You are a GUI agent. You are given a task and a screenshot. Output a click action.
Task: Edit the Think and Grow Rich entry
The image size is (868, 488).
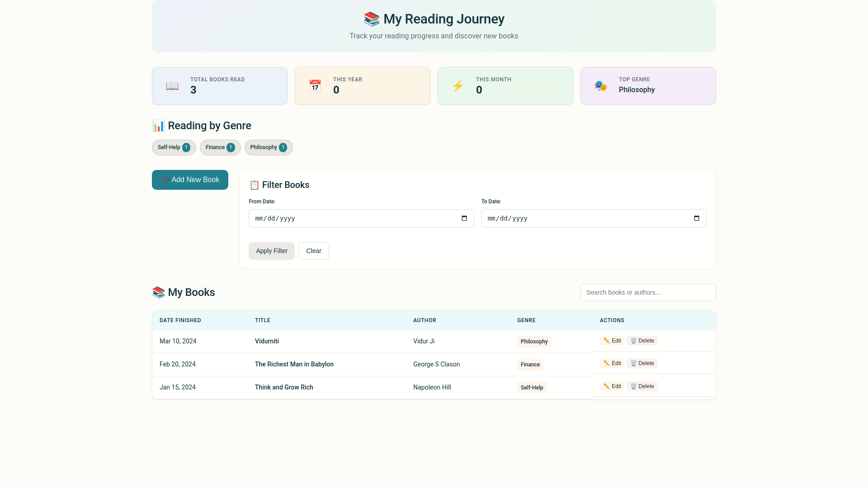coord(612,386)
